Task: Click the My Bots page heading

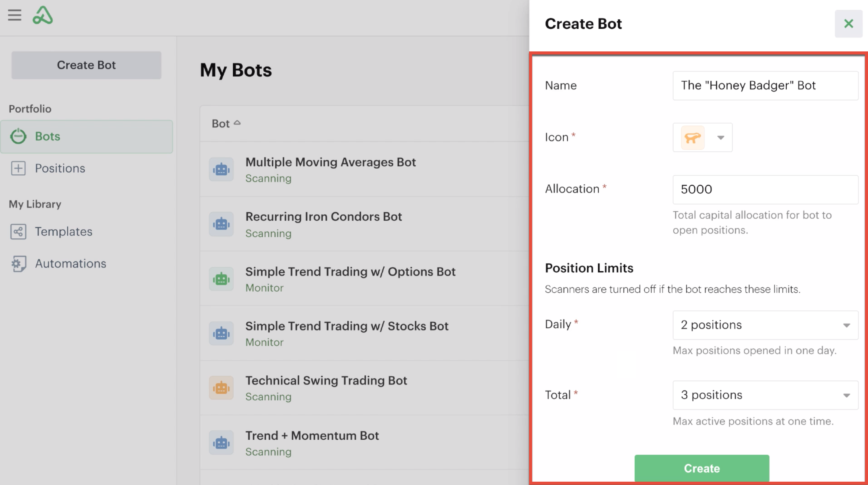Action: pyautogui.click(x=236, y=70)
